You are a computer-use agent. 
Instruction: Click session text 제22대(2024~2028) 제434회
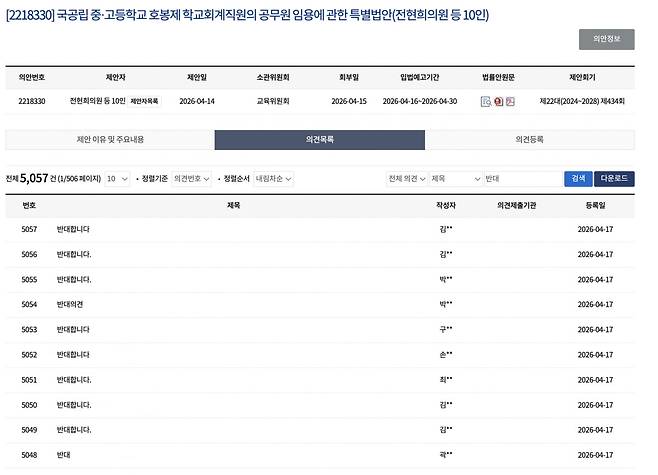coord(582,101)
